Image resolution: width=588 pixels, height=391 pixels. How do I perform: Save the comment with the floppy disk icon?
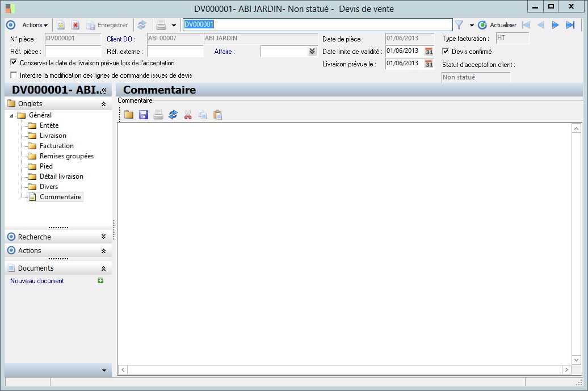[x=144, y=115]
